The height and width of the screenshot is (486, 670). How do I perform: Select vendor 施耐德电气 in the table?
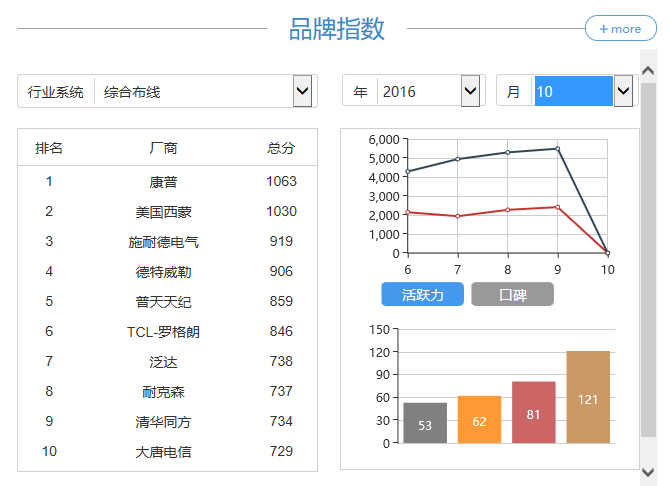[163, 242]
